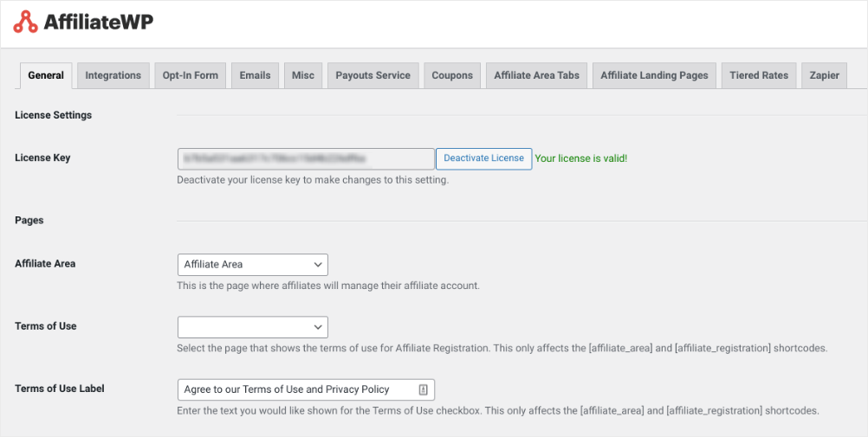Viewport: 868px width, 437px height.
Task: Click 'This is the page where affiliates' description
Action: point(328,286)
